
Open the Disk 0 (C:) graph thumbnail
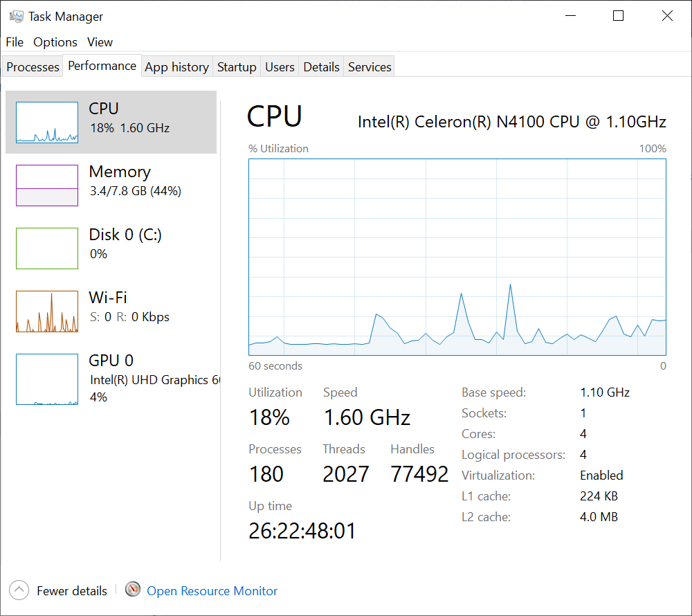[47, 248]
